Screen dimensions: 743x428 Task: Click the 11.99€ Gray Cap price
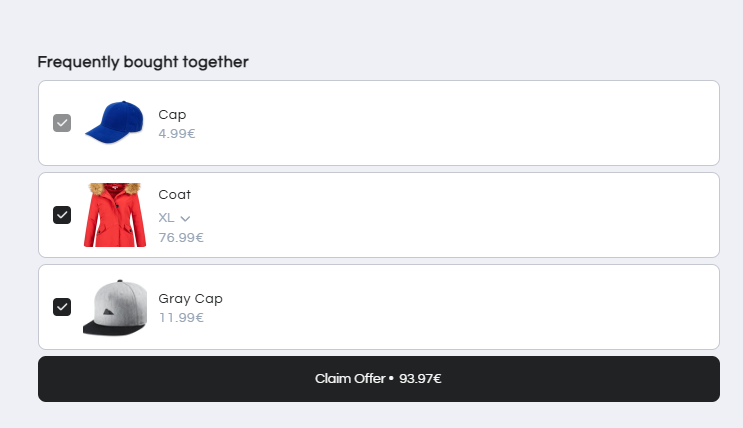181,318
